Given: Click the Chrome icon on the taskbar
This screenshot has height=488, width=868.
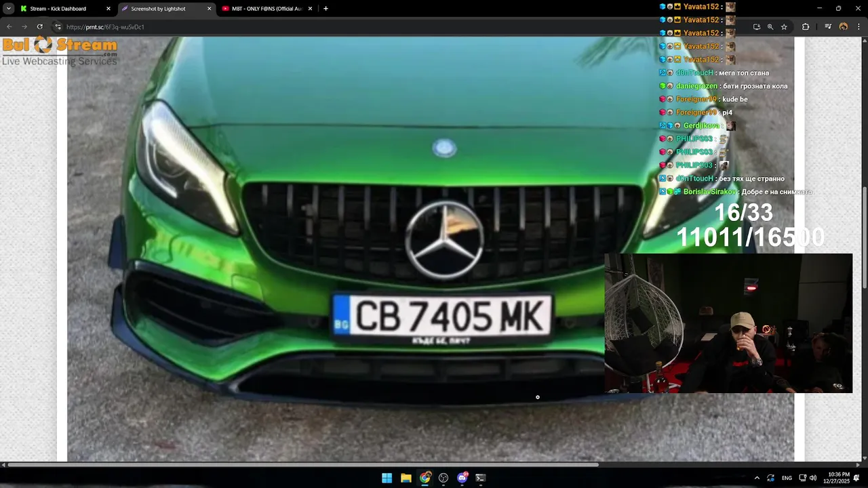Looking at the screenshot, I should click(x=425, y=478).
